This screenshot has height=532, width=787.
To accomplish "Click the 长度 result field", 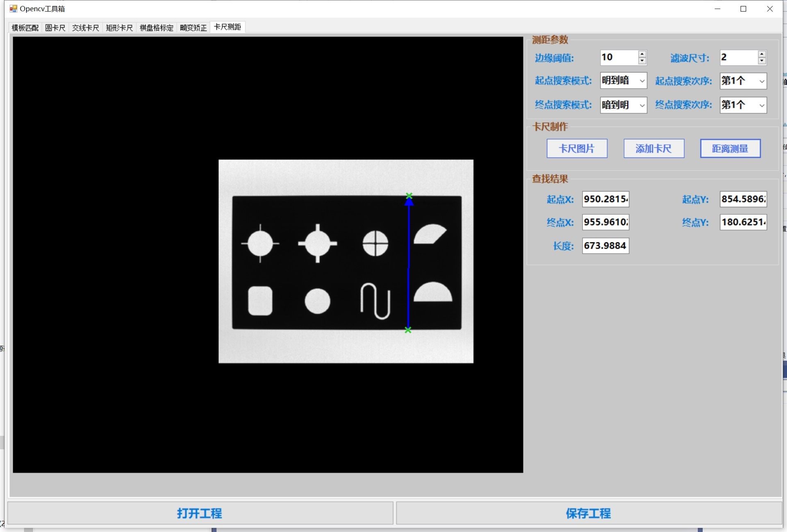I will pos(605,246).
